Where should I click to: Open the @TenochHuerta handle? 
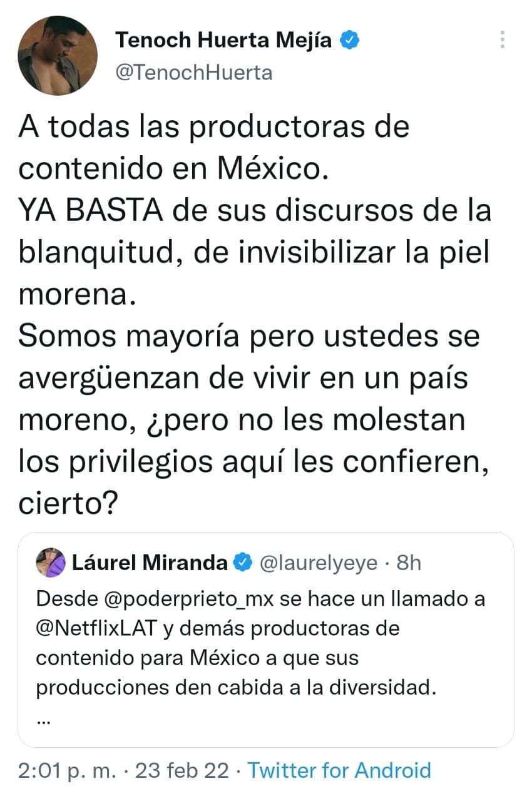coord(193,73)
